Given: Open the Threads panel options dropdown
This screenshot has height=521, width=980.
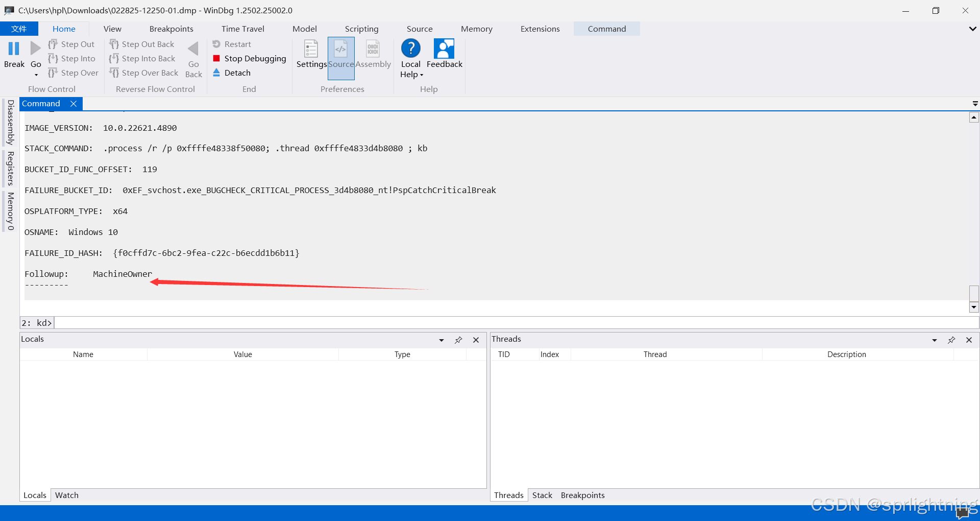Looking at the screenshot, I should click(x=935, y=340).
